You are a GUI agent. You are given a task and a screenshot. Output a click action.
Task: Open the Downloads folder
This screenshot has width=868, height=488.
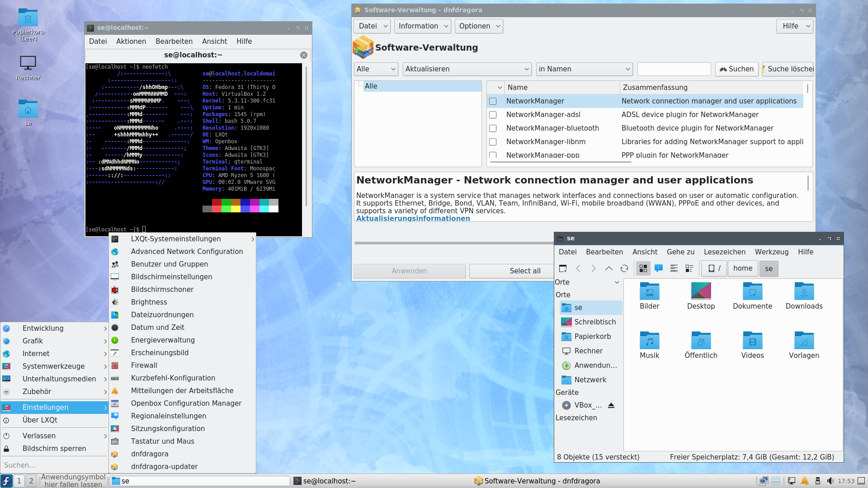click(804, 296)
